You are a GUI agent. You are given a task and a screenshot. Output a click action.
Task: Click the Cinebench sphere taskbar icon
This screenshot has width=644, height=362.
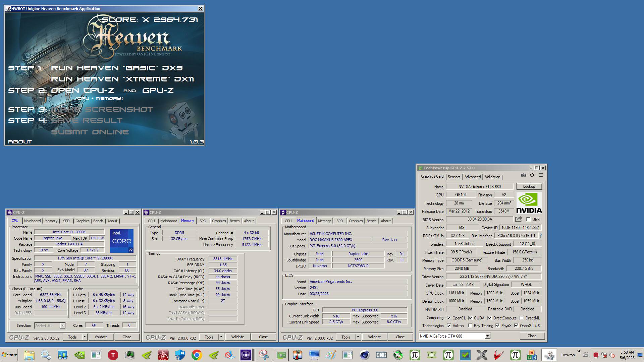click(365, 355)
